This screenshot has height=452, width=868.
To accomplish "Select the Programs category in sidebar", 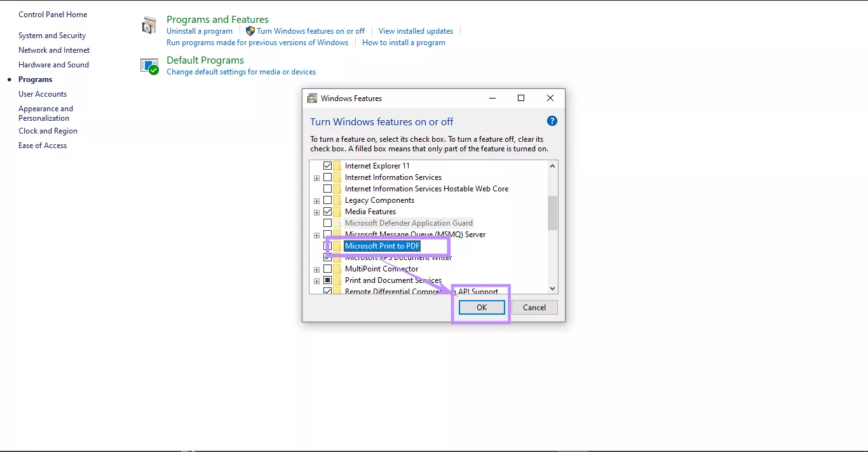I will pos(35,79).
